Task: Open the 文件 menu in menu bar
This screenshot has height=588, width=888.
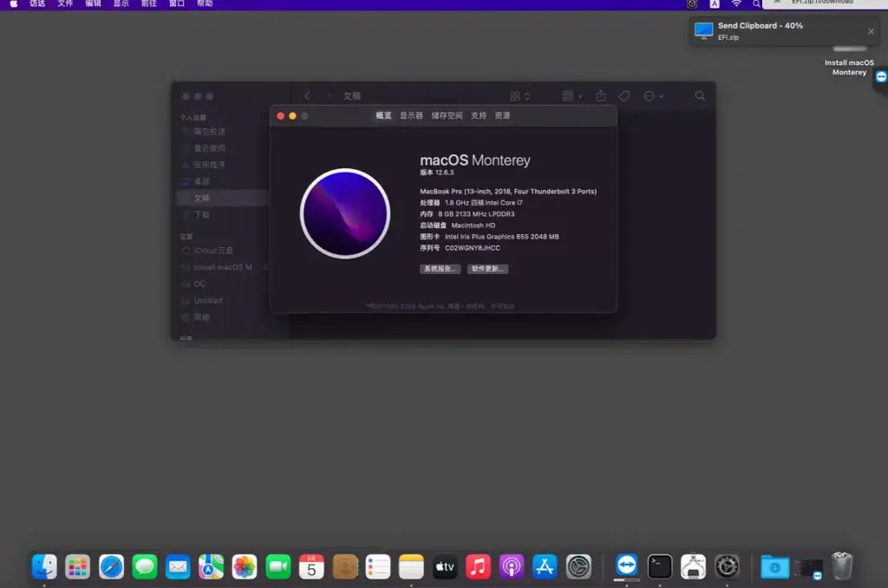Action: [x=65, y=3]
